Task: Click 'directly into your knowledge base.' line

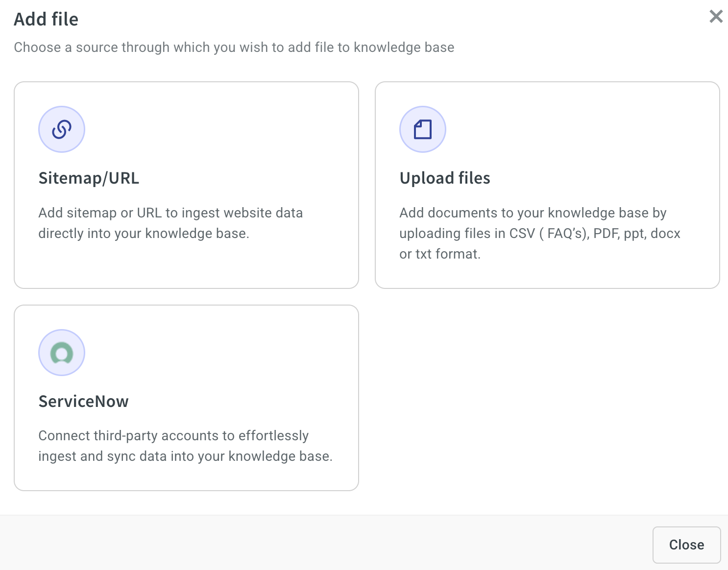Action: pyautogui.click(x=144, y=234)
